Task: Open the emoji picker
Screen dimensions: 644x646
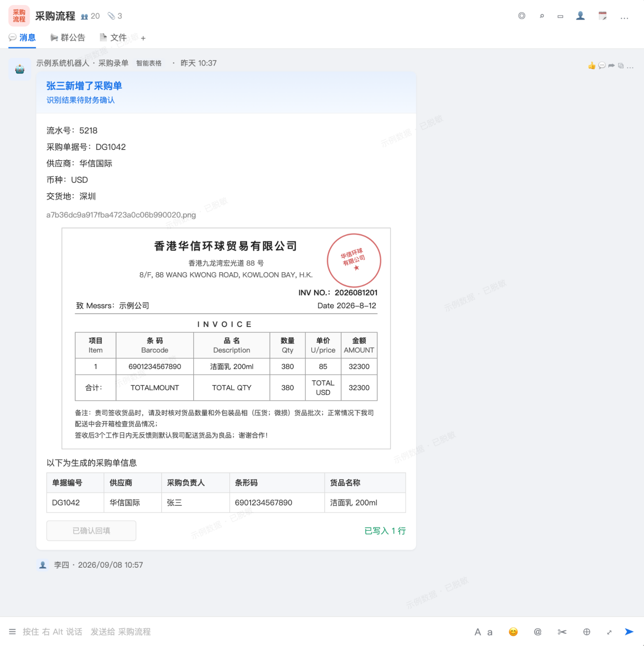Action: [513, 632]
